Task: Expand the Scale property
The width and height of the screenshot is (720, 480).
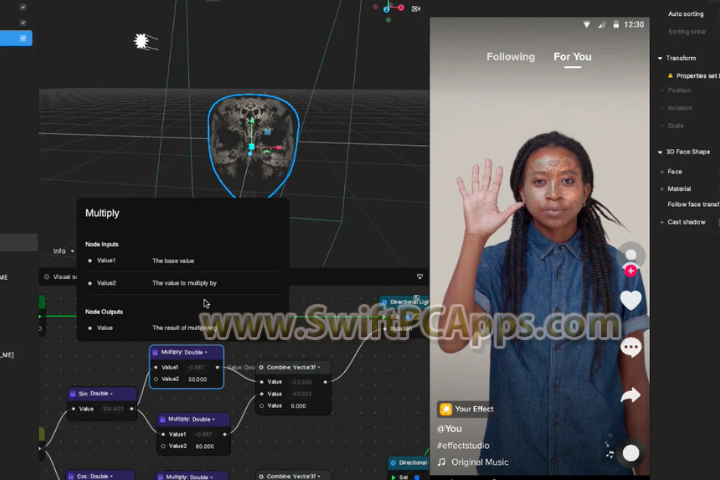Action: pos(662,126)
